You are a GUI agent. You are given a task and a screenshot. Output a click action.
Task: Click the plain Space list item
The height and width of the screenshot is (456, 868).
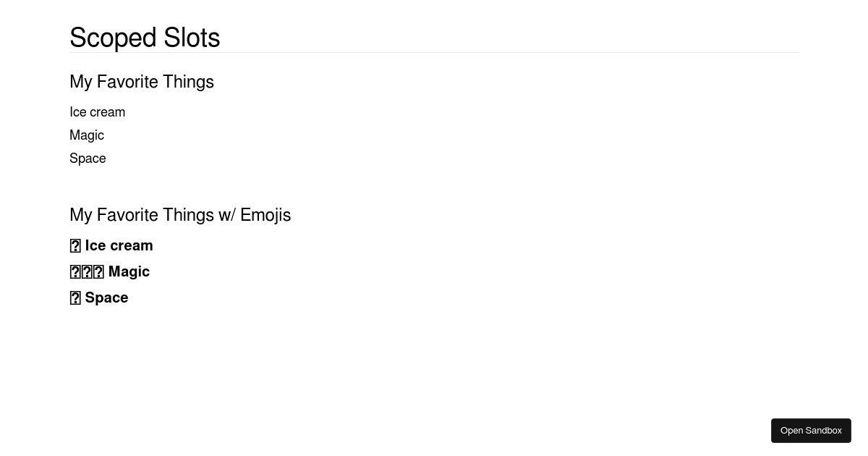point(88,159)
